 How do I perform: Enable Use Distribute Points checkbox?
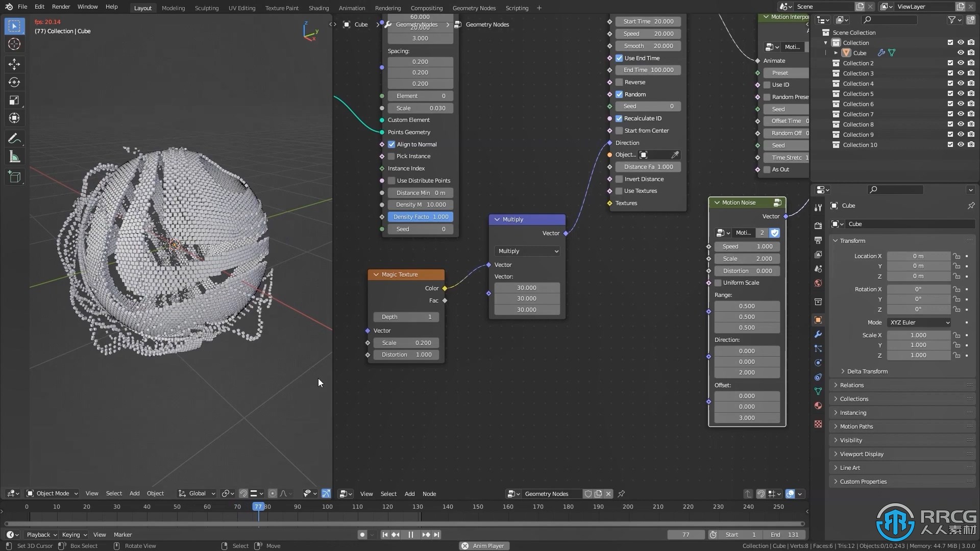pos(391,181)
